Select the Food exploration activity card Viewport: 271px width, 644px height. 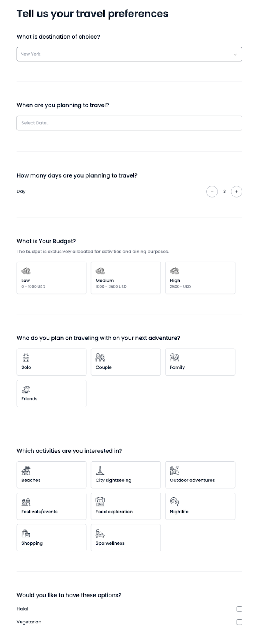(x=126, y=506)
